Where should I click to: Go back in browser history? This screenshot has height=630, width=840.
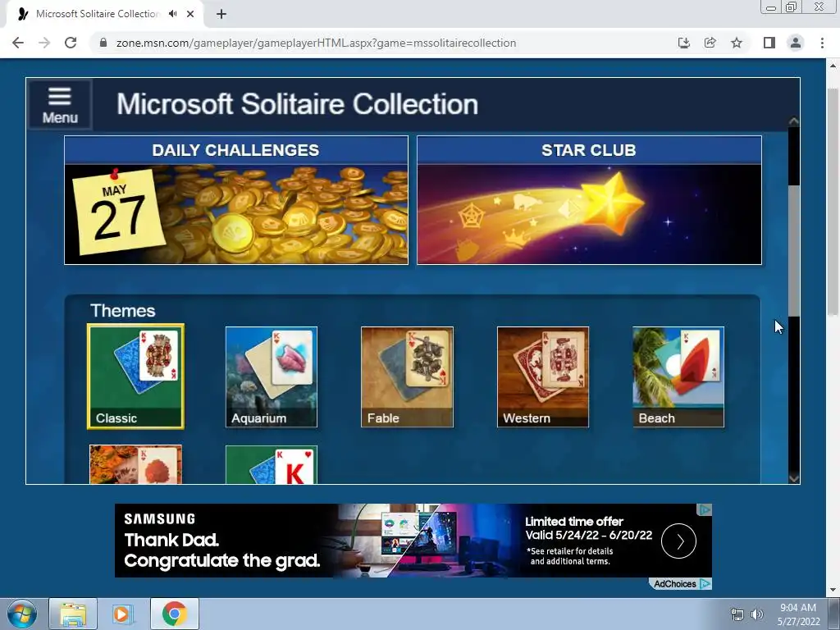click(18, 43)
